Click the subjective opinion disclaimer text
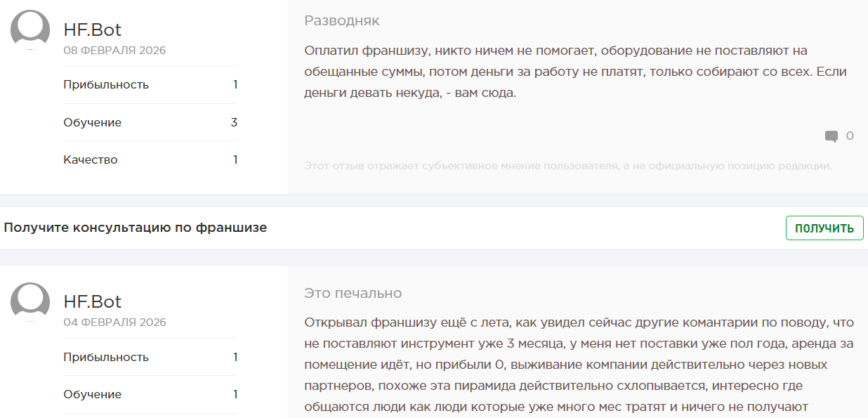 click(x=567, y=165)
